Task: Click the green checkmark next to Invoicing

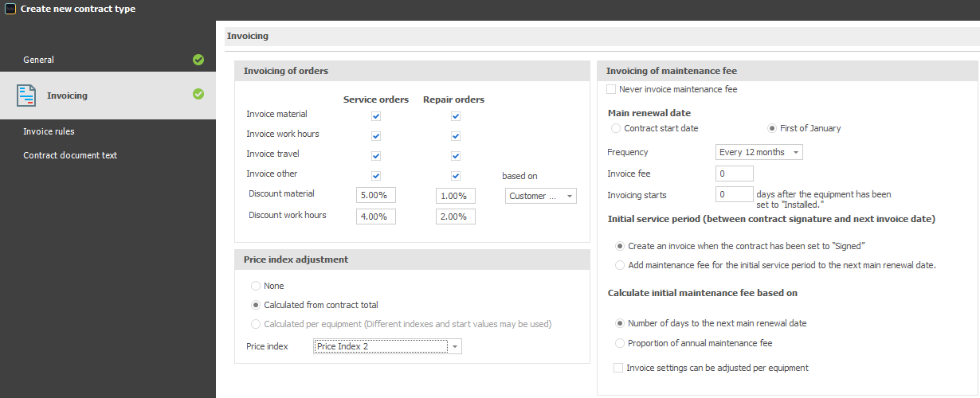Action: click(x=198, y=95)
